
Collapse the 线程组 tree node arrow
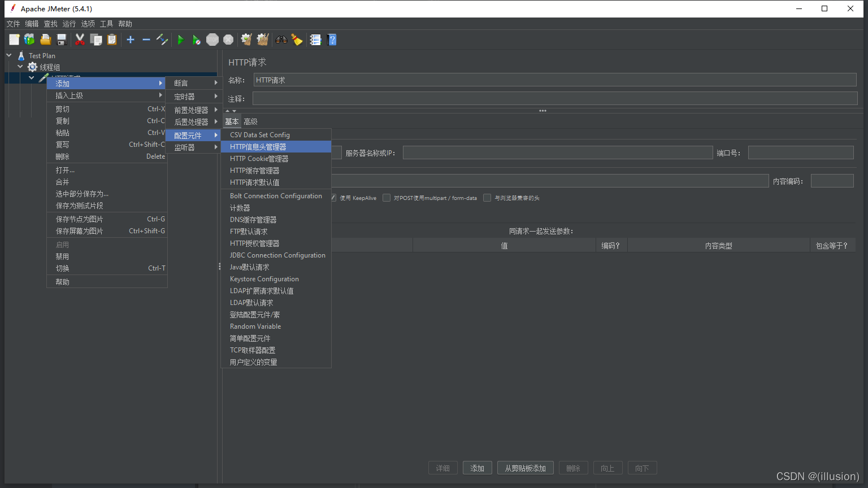[20, 67]
